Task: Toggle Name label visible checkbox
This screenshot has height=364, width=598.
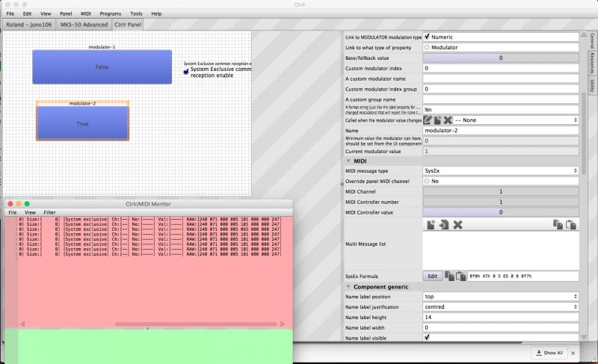Action: pos(427,337)
